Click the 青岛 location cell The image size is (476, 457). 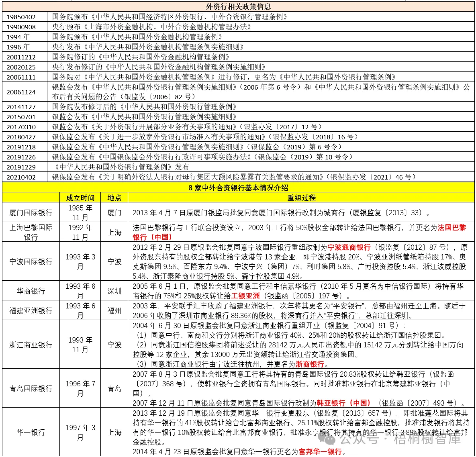coord(114,388)
